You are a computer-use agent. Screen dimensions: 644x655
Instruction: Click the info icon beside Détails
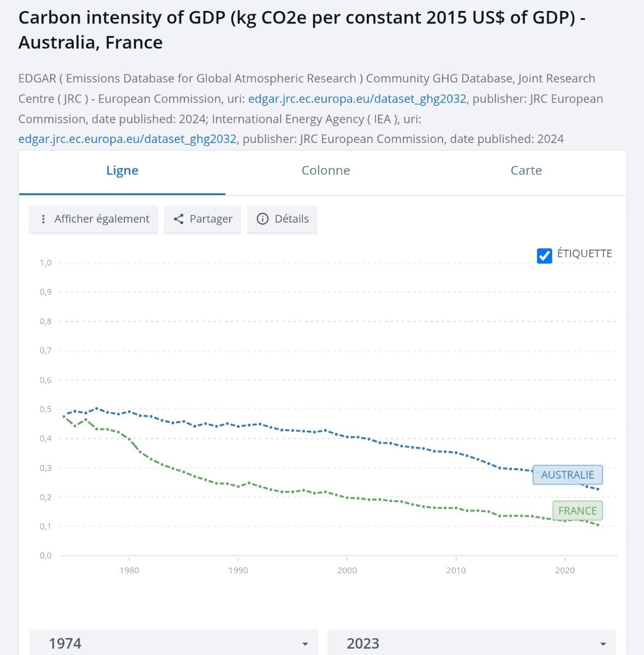263,219
